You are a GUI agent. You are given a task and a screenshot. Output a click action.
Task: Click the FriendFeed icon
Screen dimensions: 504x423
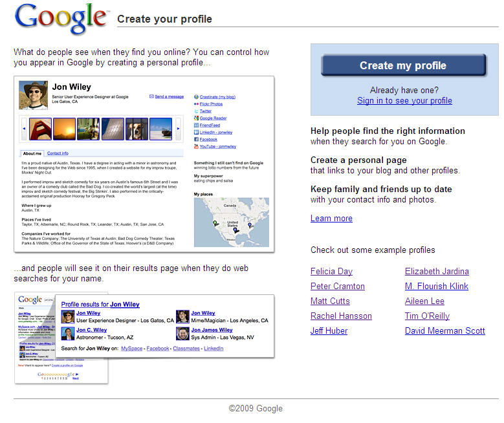[x=196, y=125]
